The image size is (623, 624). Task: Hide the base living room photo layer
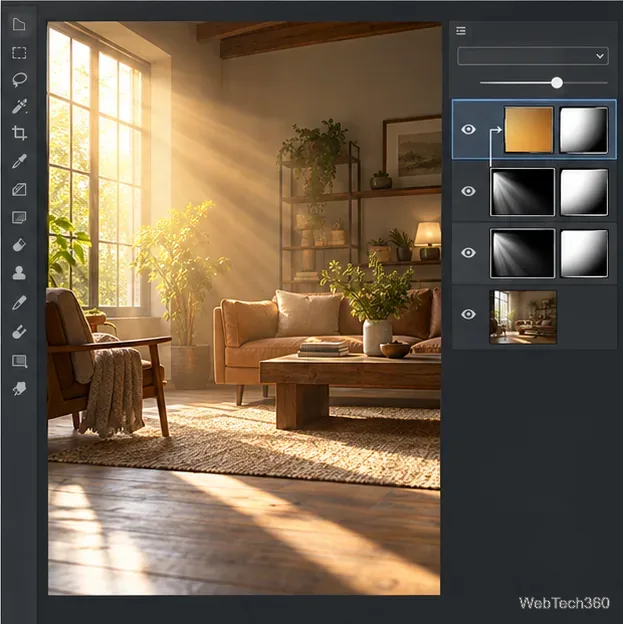click(x=468, y=314)
